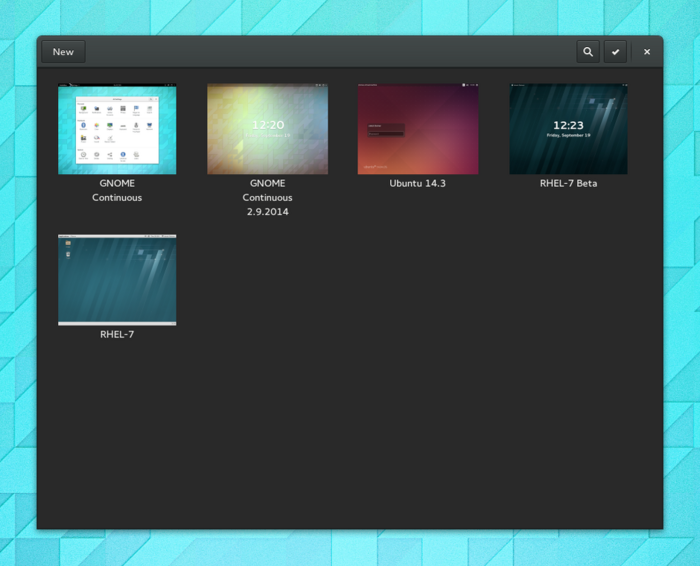Enable selection mode with the checkmark icon
700x566 pixels.
[616, 52]
